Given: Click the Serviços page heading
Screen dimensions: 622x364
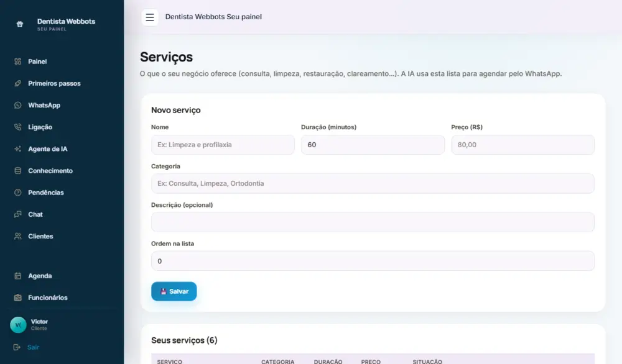Looking at the screenshot, I should 166,57.
